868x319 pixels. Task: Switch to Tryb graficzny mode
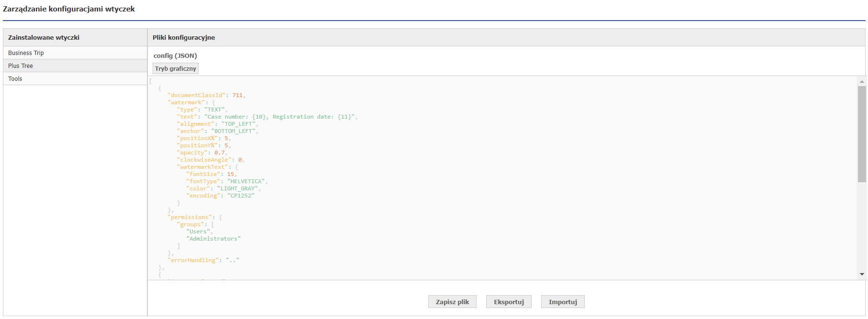point(176,69)
